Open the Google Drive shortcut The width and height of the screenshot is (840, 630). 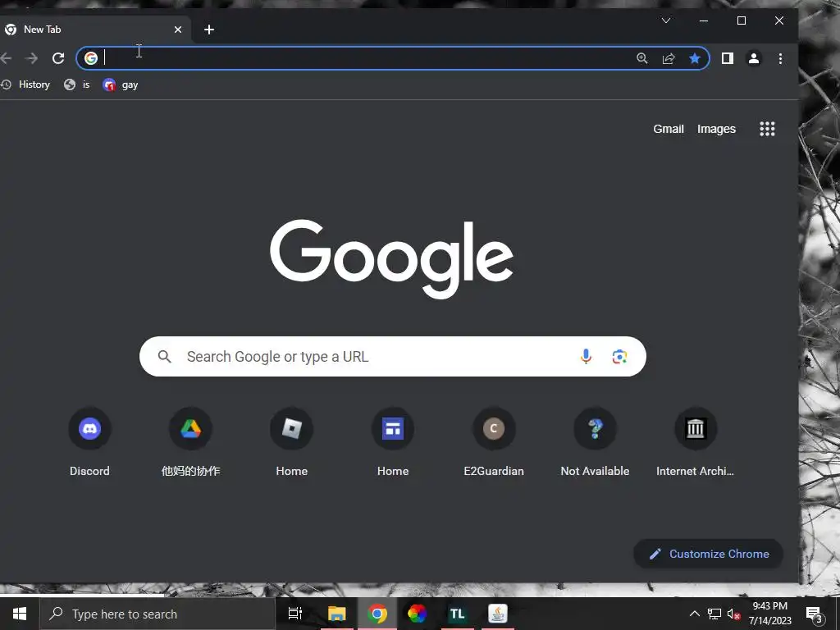[x=190, y=442]
